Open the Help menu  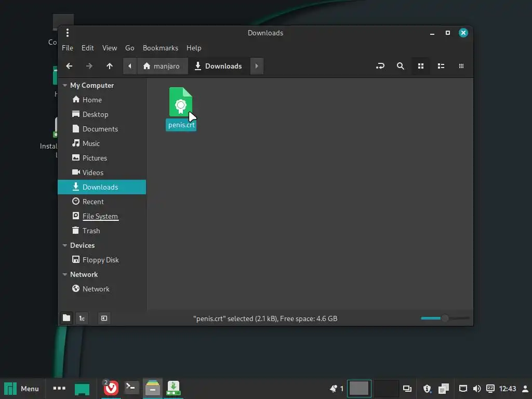click(194, 48)
